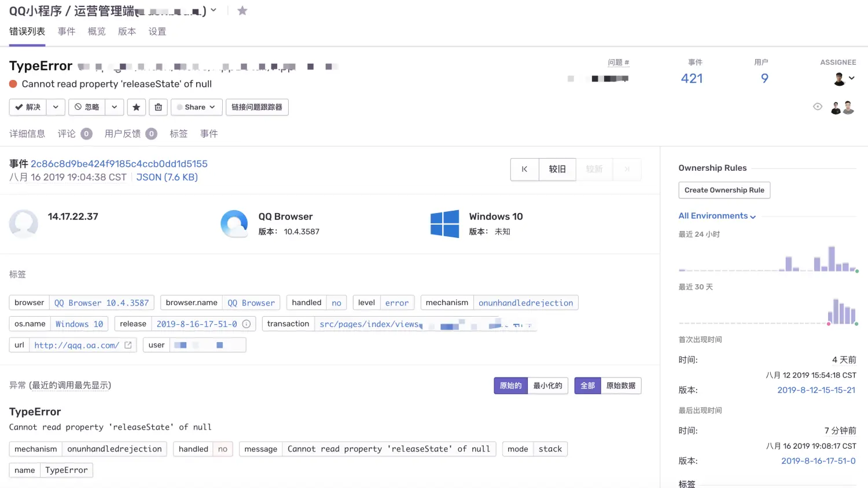
Task: Open the Share dropdown
Action: pos(196,107)
